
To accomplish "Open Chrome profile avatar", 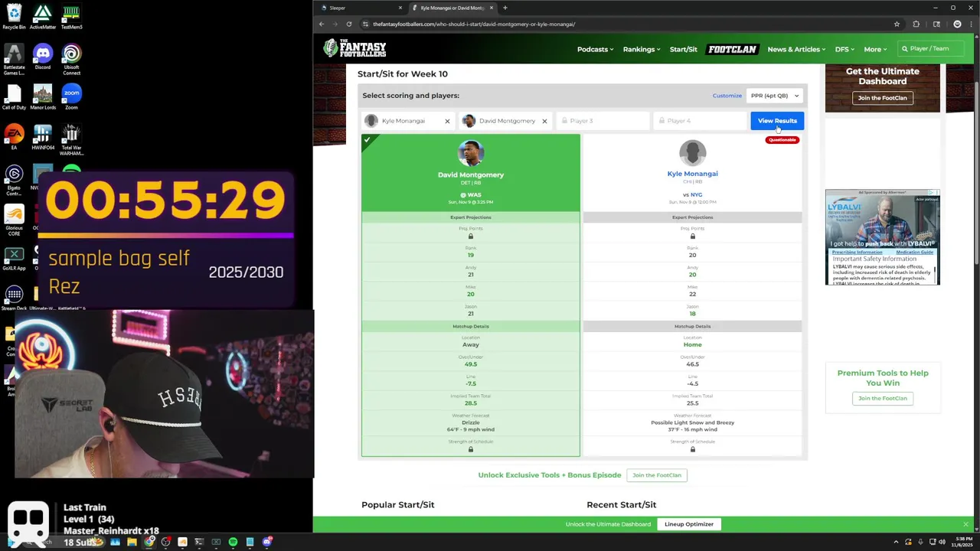I will coord(957,24).
